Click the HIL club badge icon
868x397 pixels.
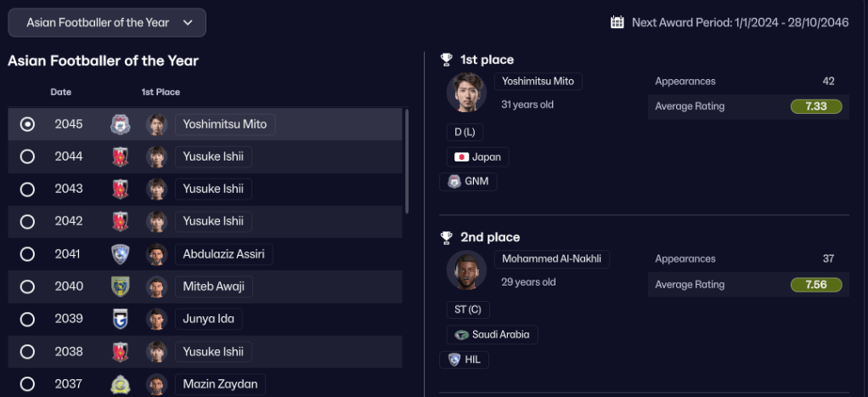(454, 360)
